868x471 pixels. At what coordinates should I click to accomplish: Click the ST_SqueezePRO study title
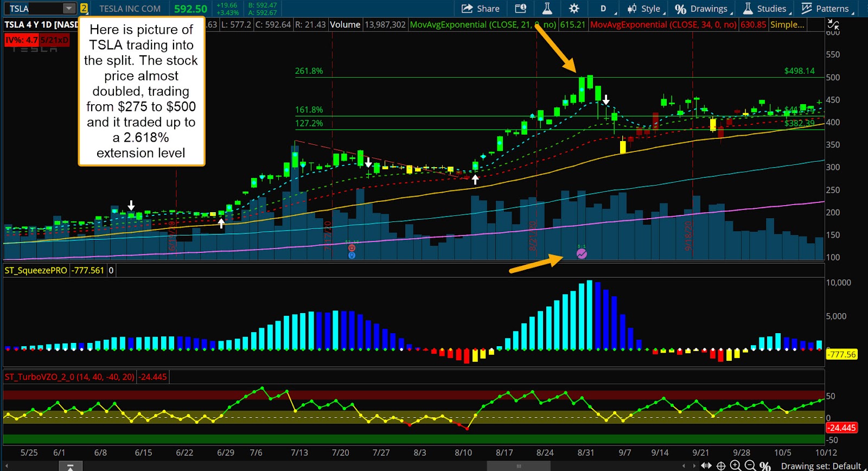click(36, 270)
